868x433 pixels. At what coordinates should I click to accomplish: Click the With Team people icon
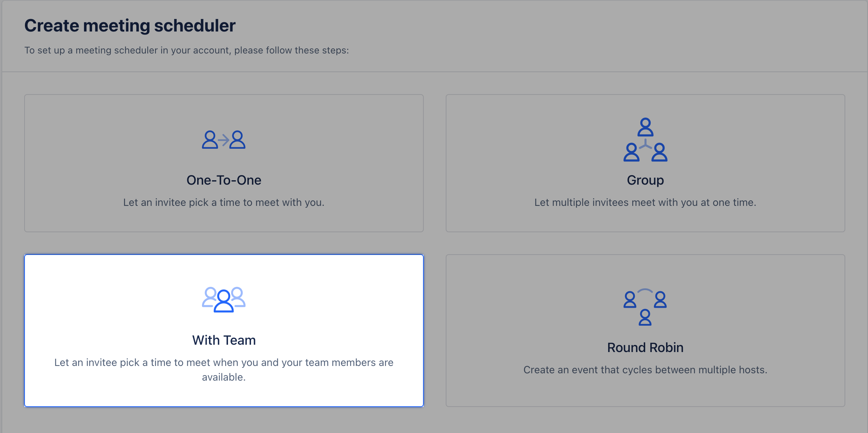(x=224, y=300)
